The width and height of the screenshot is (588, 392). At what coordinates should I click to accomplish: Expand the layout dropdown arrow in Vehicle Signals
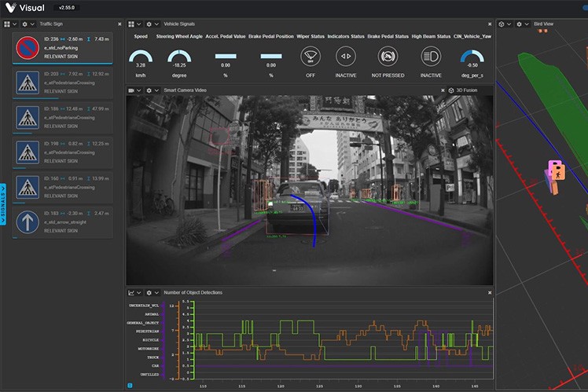pyautogui.click(x=139, y=24)
